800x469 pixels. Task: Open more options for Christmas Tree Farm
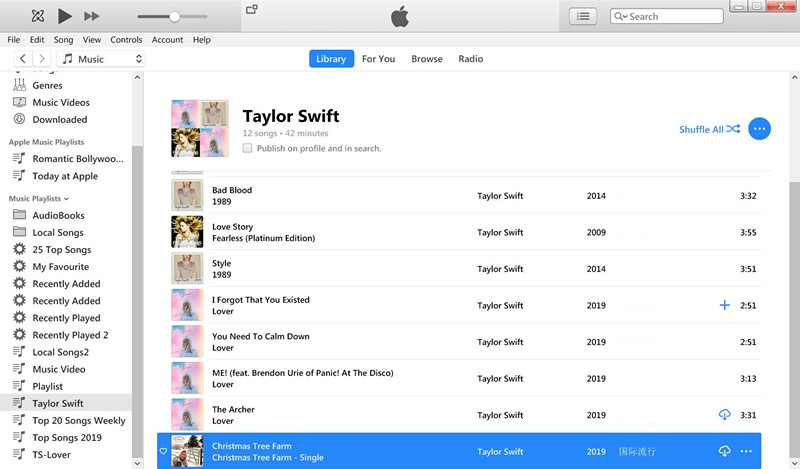[746, 451]
